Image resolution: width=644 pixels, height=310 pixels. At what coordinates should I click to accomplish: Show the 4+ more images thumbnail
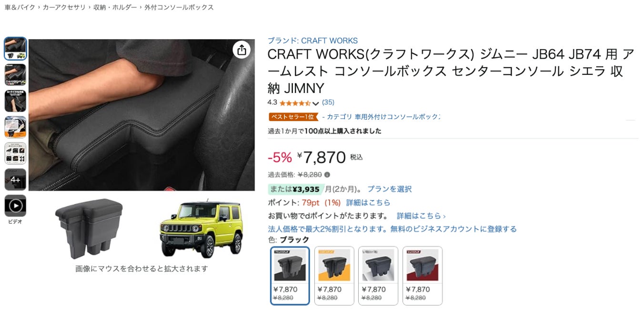[x=15, y=179]
